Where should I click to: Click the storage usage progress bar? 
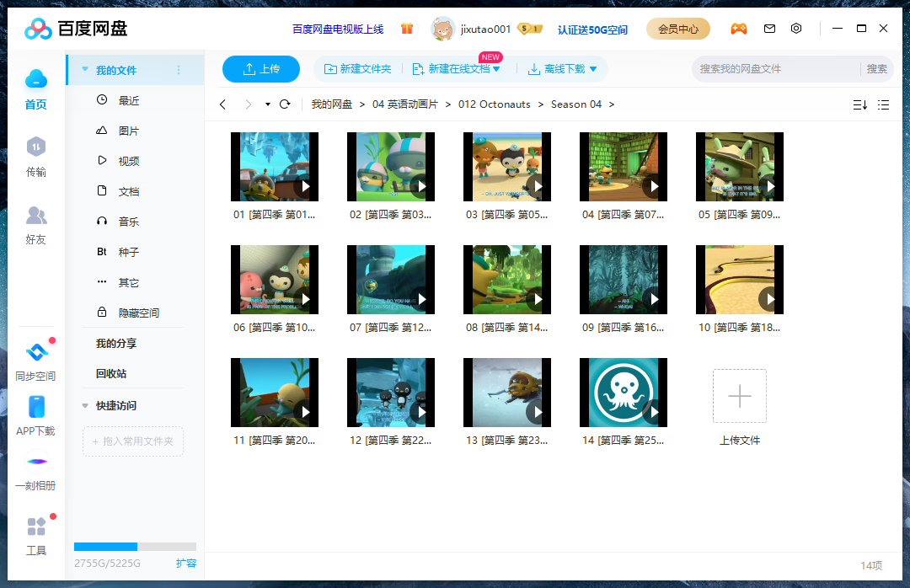135,546
